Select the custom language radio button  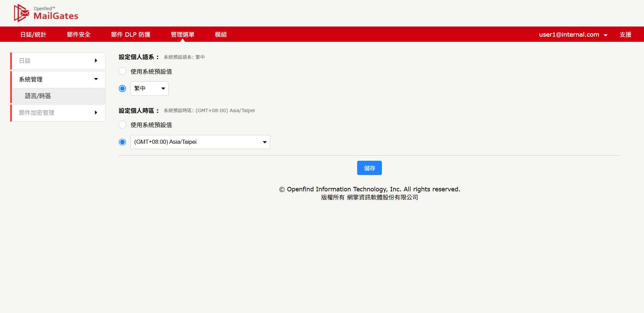tap(123, 88)
